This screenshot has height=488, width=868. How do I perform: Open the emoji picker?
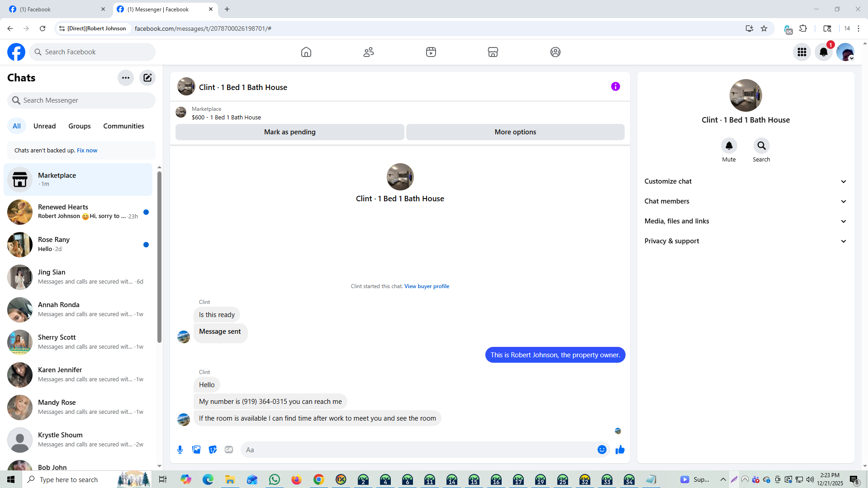coord(602,450)
